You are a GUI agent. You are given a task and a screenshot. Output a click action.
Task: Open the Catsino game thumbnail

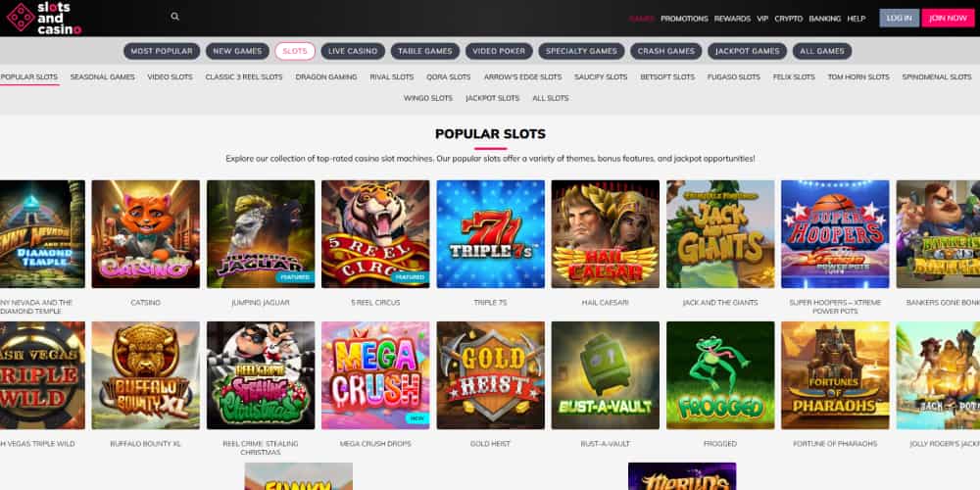[x=146, y=234]
